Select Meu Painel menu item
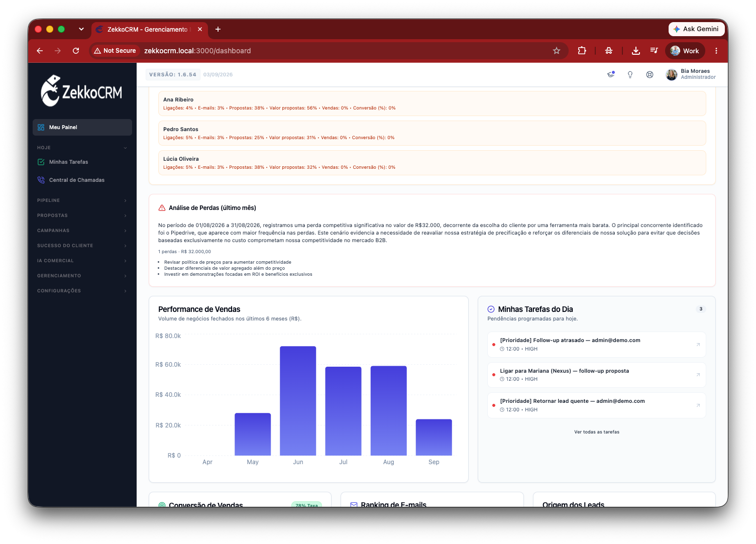756x544 pixels. [82, 127]
